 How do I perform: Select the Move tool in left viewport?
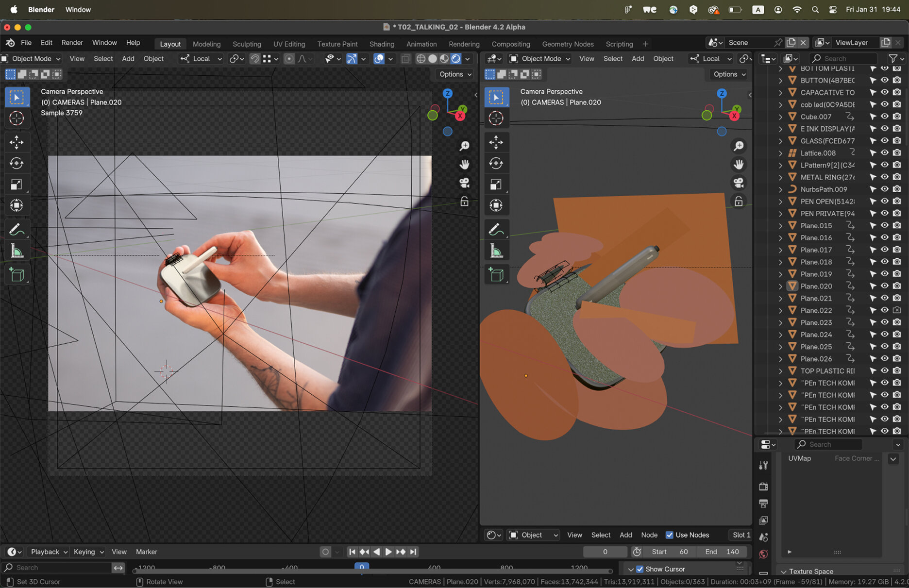coord(17,142)
